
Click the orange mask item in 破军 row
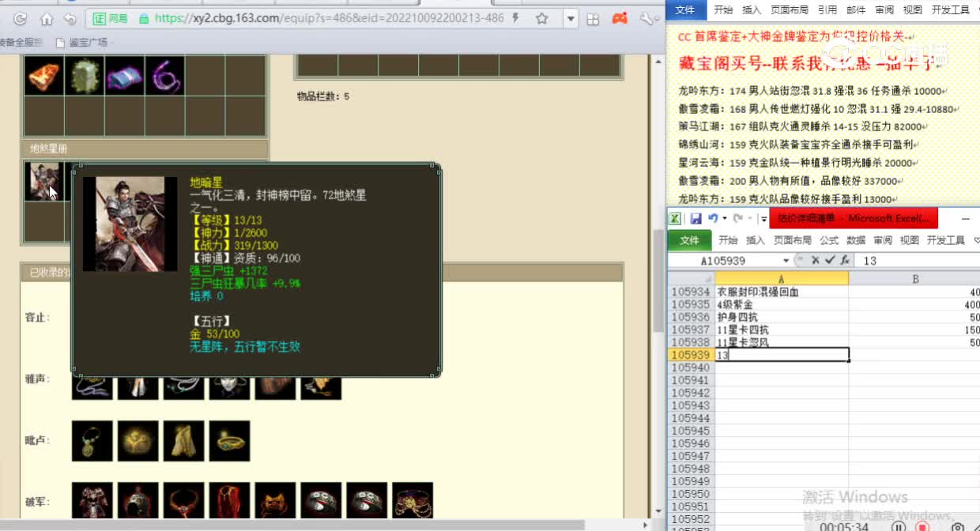click(x=275, y=500)
